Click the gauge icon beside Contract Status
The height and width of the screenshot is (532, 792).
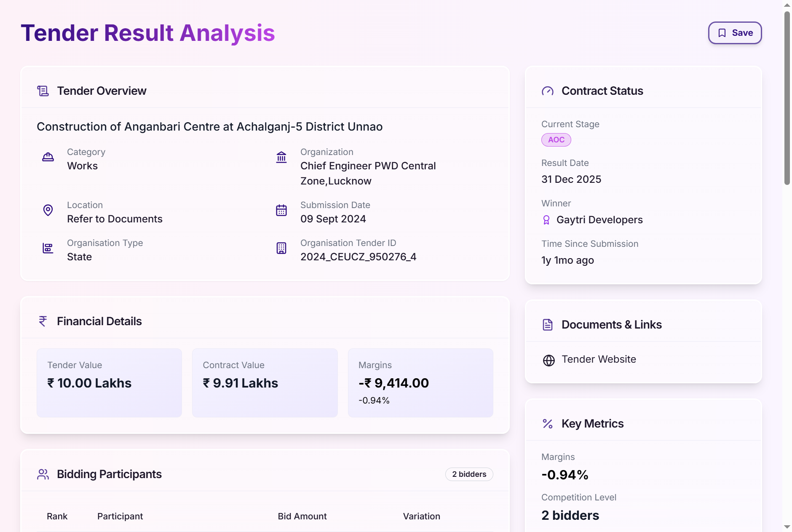(548, 91)
